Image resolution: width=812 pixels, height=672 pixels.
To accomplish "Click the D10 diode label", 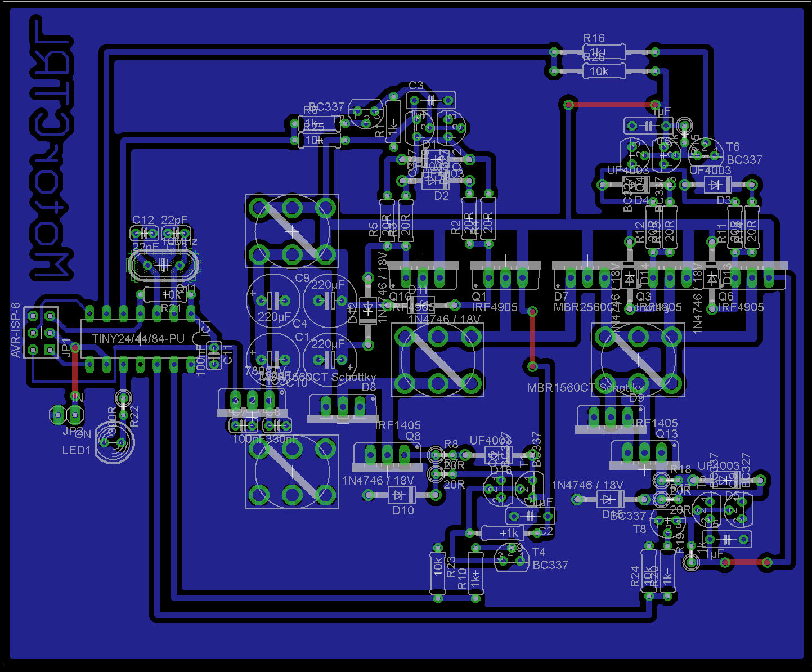I will (x=403, y=510).
